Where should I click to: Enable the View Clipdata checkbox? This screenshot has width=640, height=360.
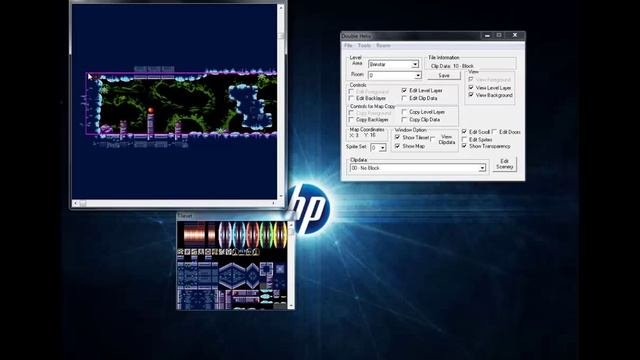[433, 139]
